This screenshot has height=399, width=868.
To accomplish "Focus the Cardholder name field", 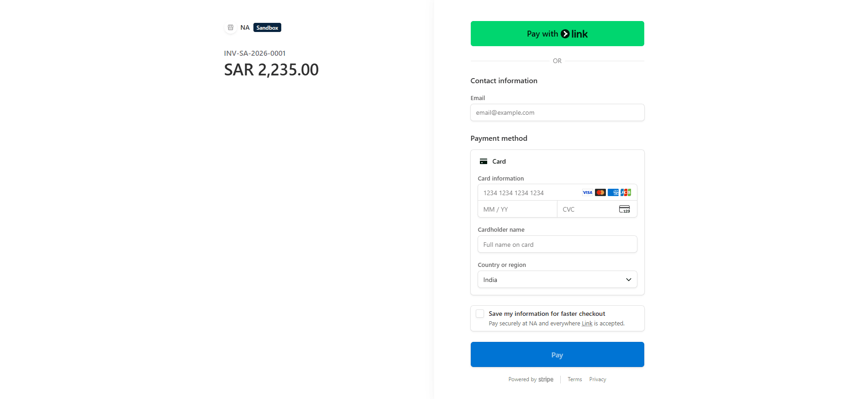I will (558, 245).
